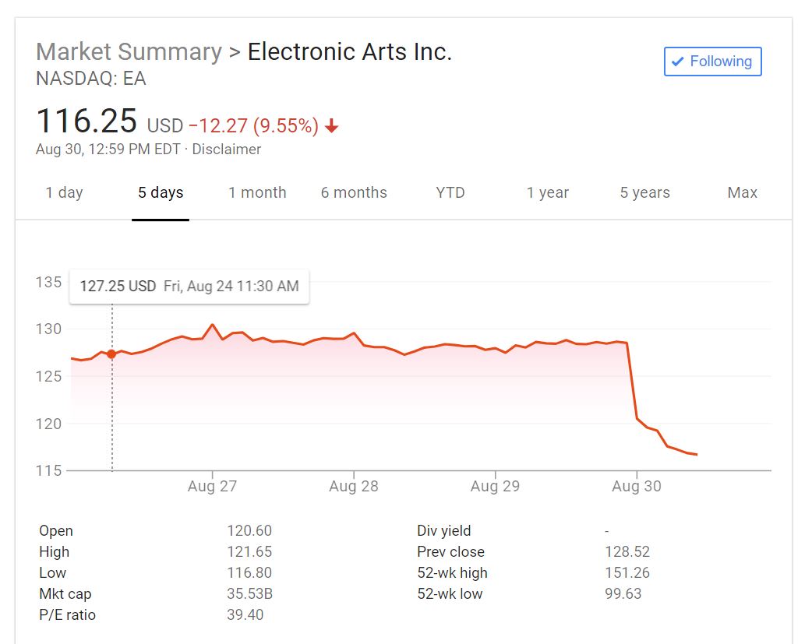Show the 5 years price history

(x=644, y=192)
